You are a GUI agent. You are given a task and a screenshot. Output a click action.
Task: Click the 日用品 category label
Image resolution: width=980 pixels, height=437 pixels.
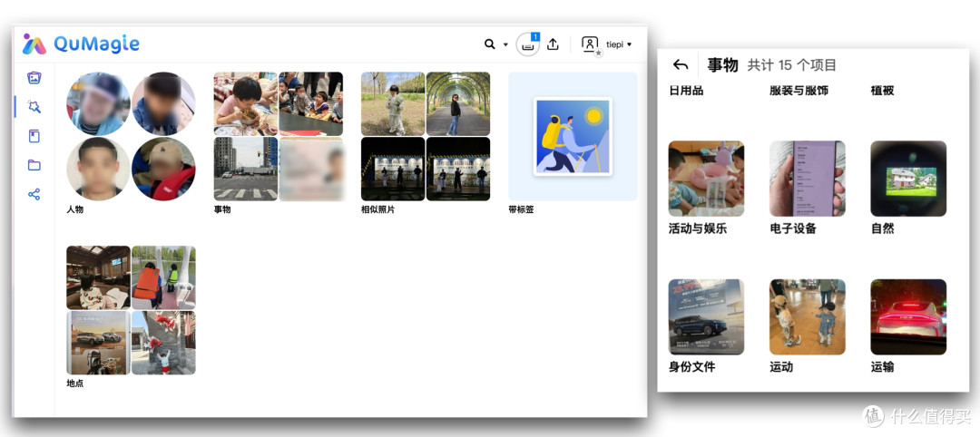click(686, 92)
